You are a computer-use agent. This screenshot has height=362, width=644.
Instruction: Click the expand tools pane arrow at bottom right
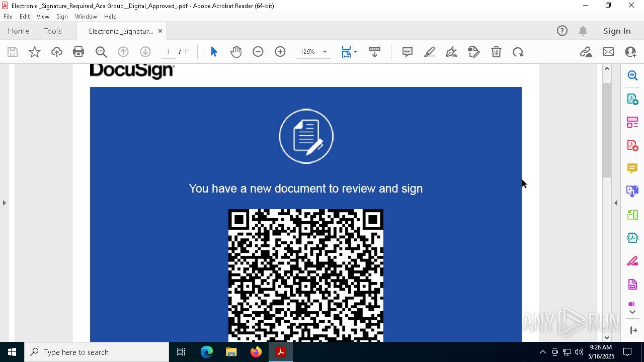pyautogui.click(x=633, y=330)
